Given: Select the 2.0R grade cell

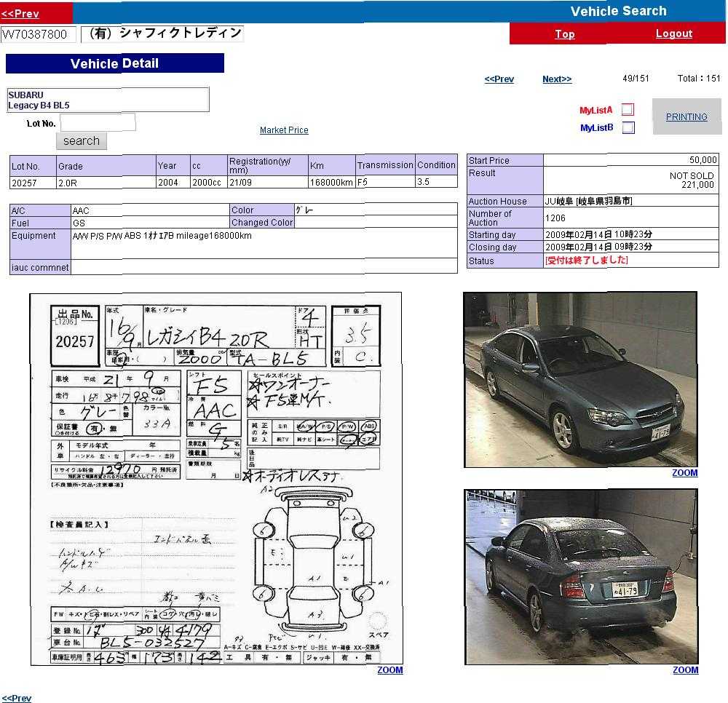Looking at the screenshot, I should click(x=106, y=183).
